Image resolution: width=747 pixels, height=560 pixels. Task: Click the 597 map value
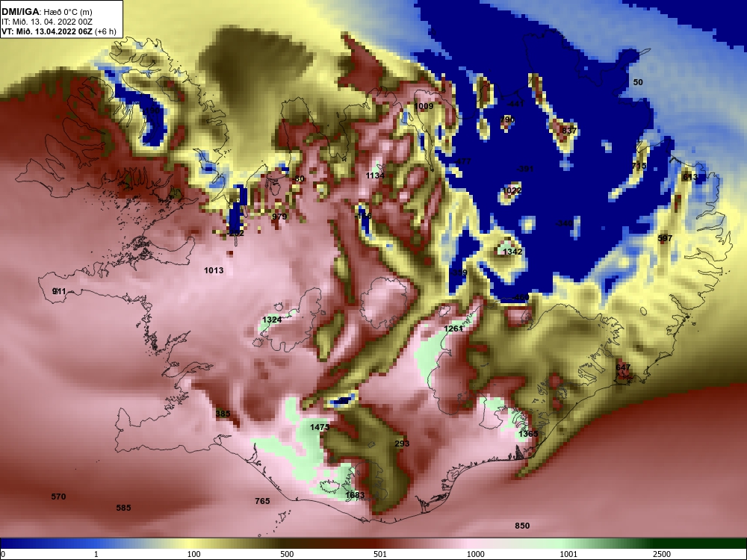[665, 238]
